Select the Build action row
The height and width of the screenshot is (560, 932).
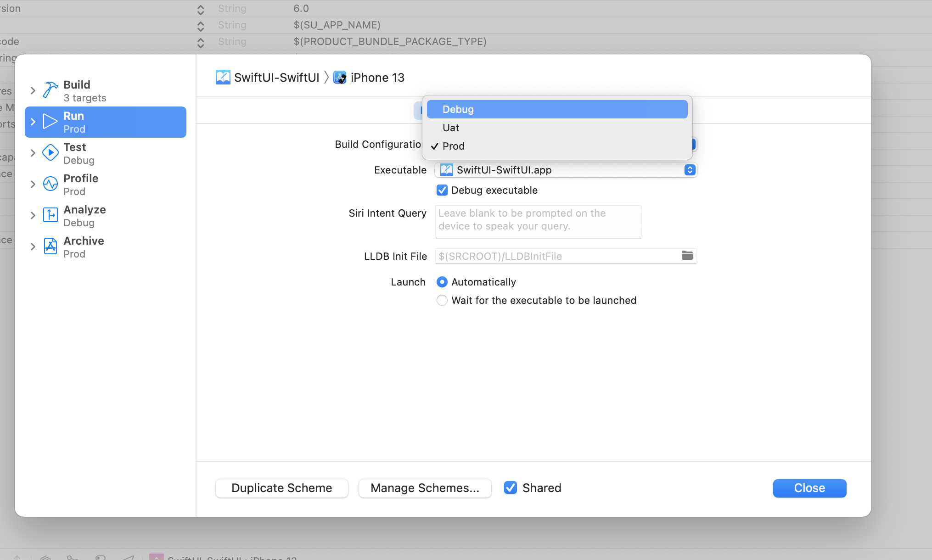(106, 91)
